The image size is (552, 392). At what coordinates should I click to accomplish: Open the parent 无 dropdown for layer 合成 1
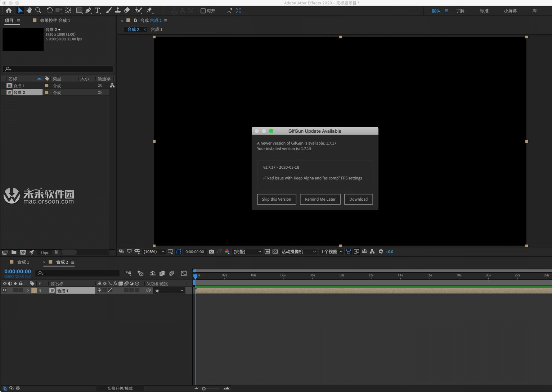pos(169,291)
